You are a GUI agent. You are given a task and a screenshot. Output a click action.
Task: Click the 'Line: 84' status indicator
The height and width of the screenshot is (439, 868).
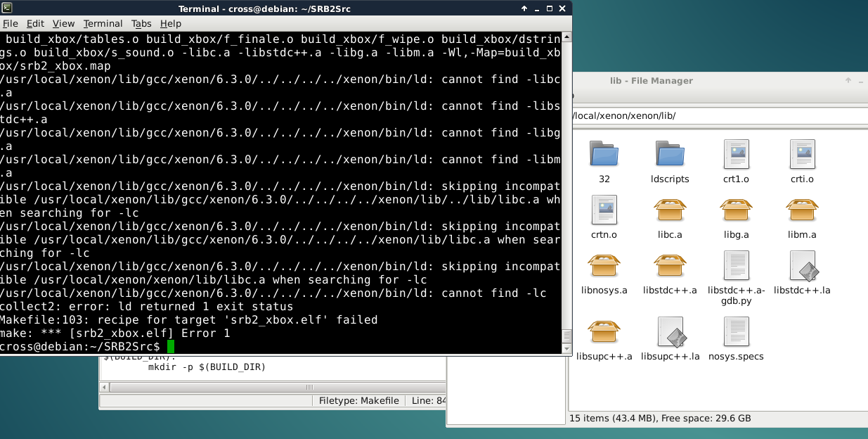(429, 401)
